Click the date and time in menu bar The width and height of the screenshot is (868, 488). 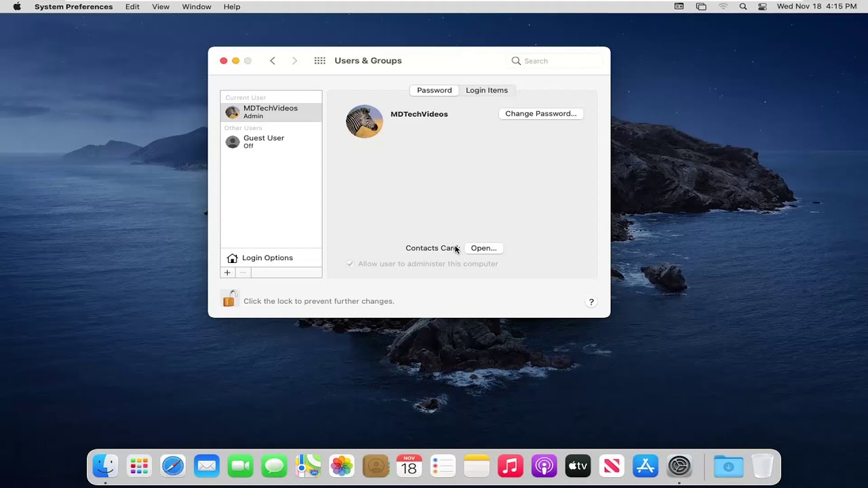[x=816, y=6]
